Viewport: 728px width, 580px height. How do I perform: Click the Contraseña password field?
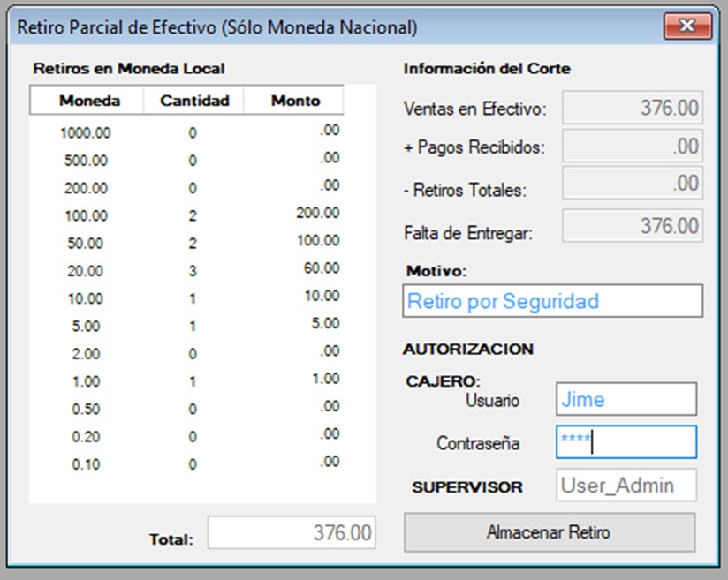pos(626,442)
